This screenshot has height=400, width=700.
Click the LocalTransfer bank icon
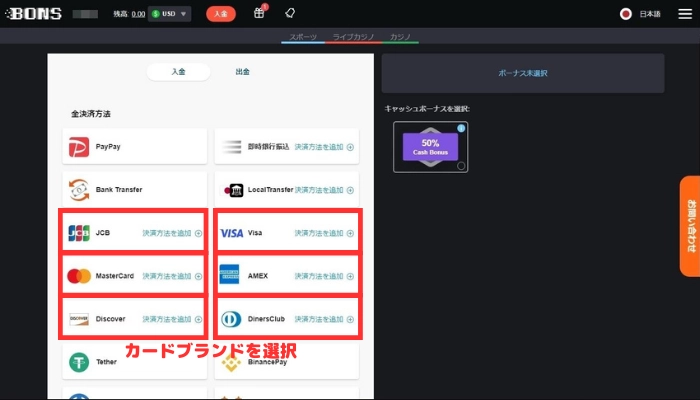tap(233, 190)
